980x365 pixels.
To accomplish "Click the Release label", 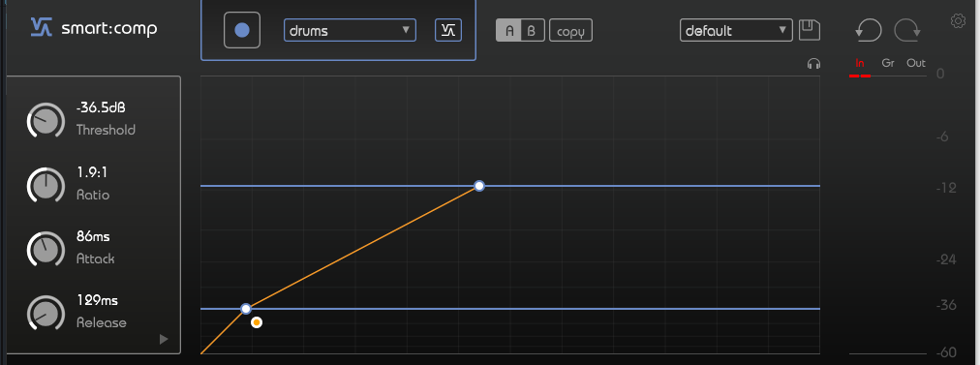I will pos(102,323).
